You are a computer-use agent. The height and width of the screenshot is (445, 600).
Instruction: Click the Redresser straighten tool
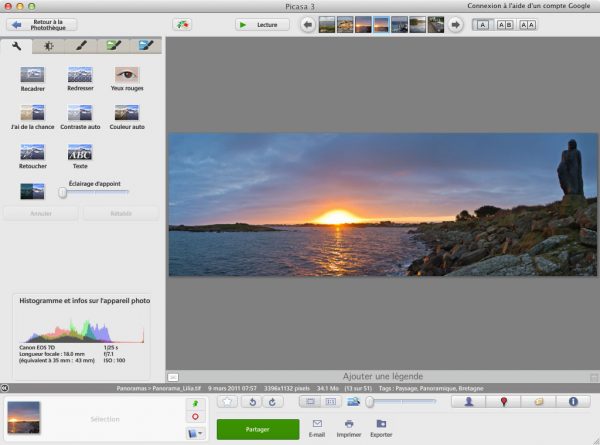tap(80, 75)
